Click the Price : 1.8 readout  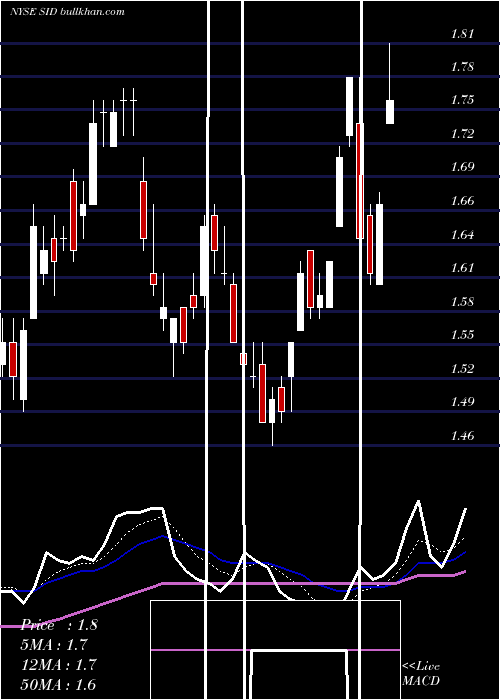[x=59, y=625]
